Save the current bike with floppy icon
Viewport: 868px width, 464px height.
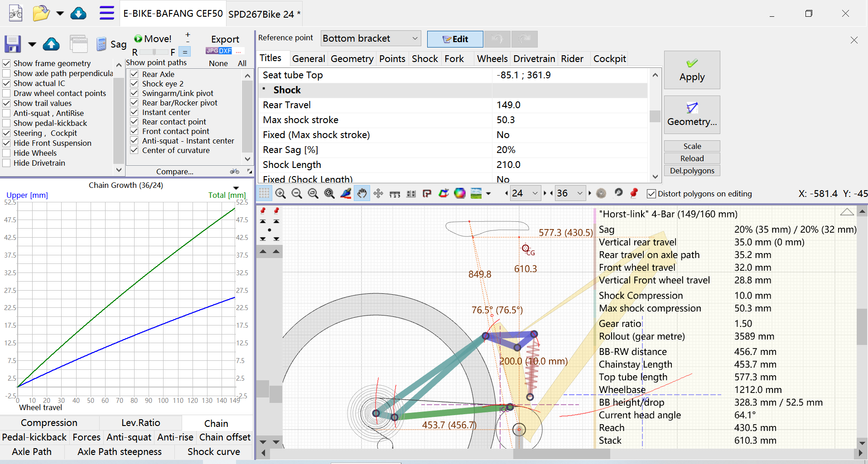click(13, 44)
